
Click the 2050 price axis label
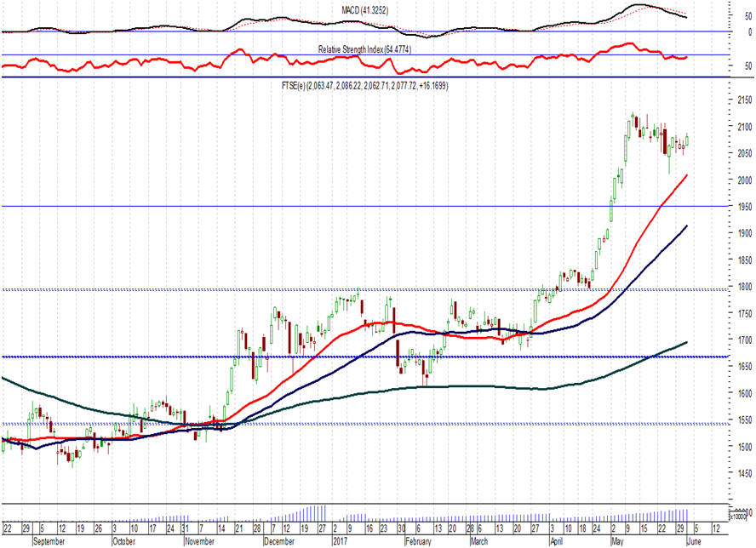(x=744, y=153)
